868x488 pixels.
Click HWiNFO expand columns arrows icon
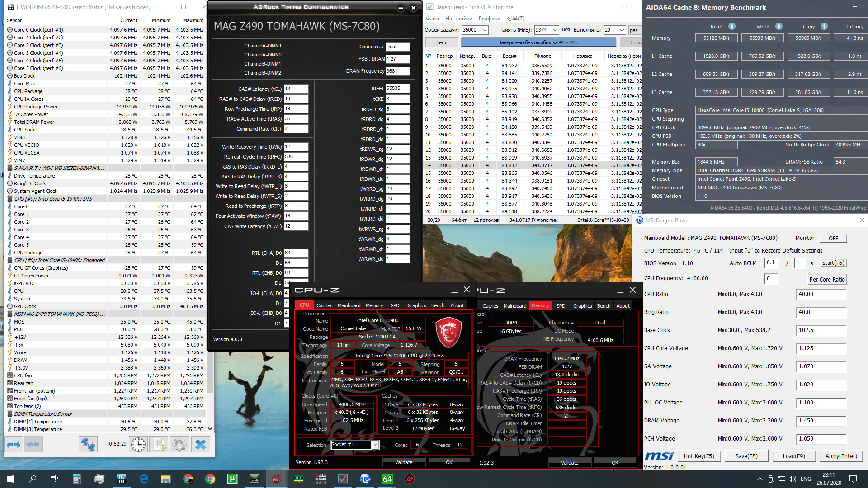tap(14, 445)
